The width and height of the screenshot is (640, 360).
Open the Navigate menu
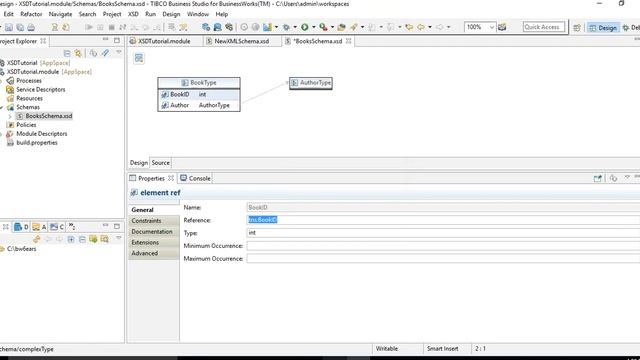(x=60, y=14)
